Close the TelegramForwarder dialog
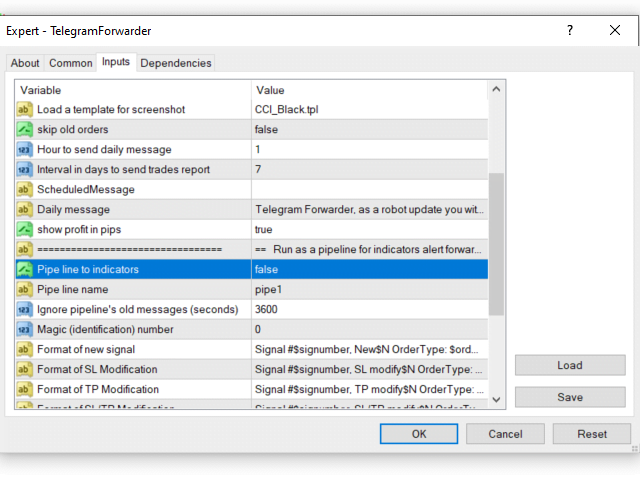Screen dimensions: 640x480 [615, 30]
